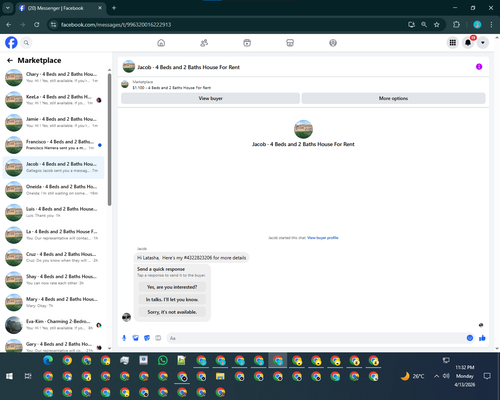This screenshot has width=500, height=400.
Task: Open the Chrome three-dot menu
Action: pyautogui.click(x=491, y=25)
